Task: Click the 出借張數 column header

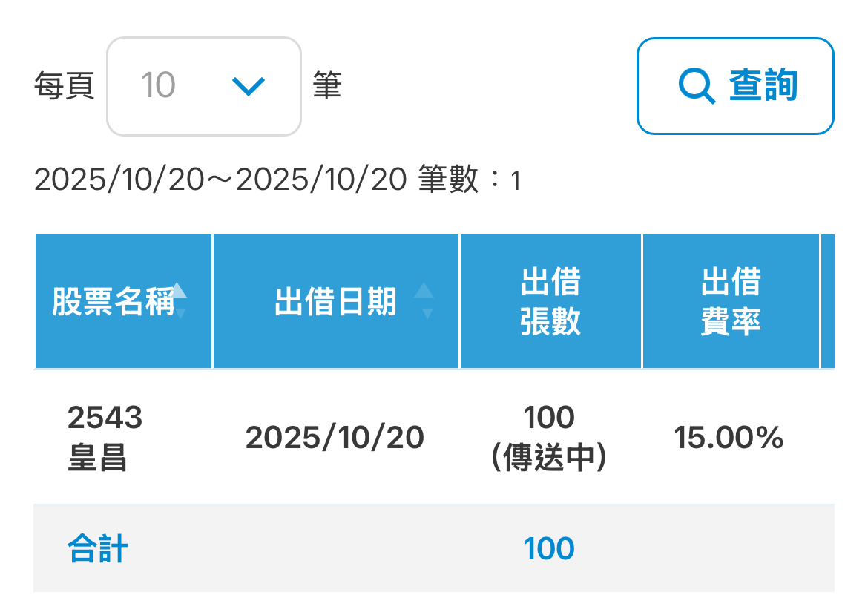Action: pos(550,302)
